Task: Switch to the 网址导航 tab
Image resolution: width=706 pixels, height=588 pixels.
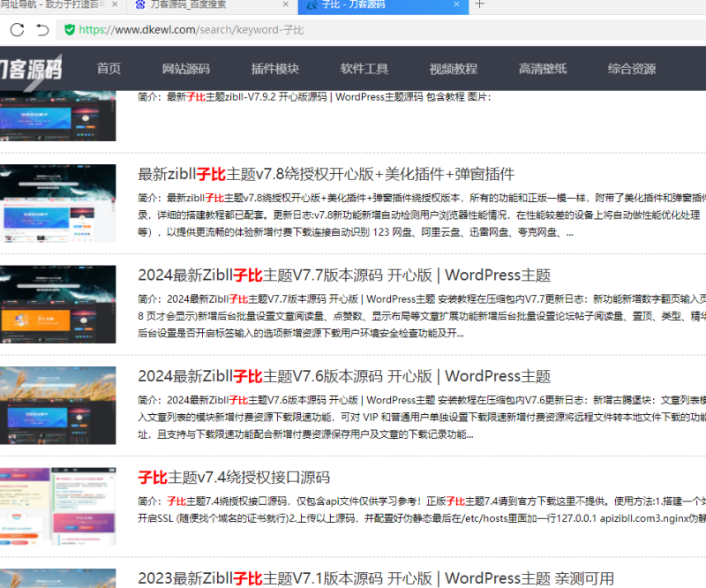Action: tap(53, 7)
